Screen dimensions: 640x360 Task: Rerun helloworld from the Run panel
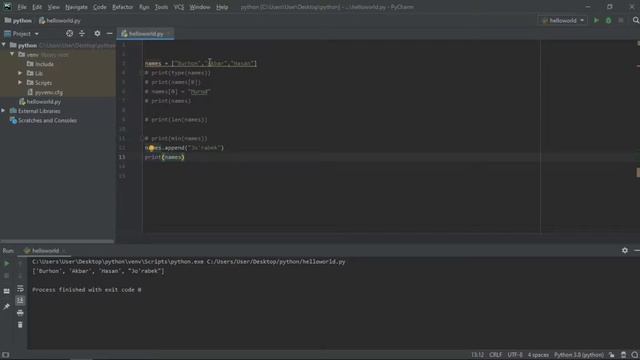tap(7, 264)
